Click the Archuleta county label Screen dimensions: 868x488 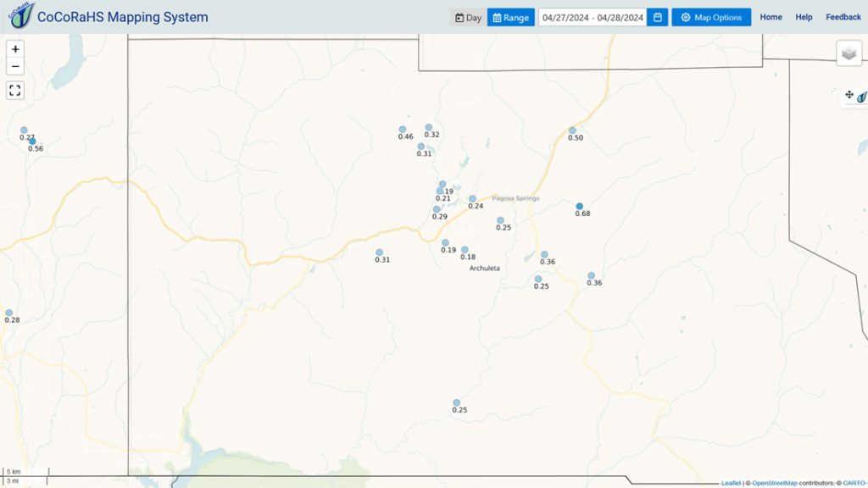[x=484, y=269]
